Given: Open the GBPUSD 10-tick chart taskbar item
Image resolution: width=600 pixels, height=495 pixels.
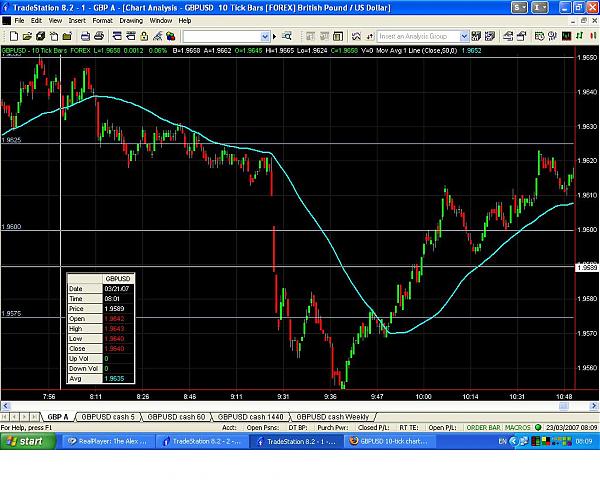Looking at the screenshot, I should pos(391,441).
